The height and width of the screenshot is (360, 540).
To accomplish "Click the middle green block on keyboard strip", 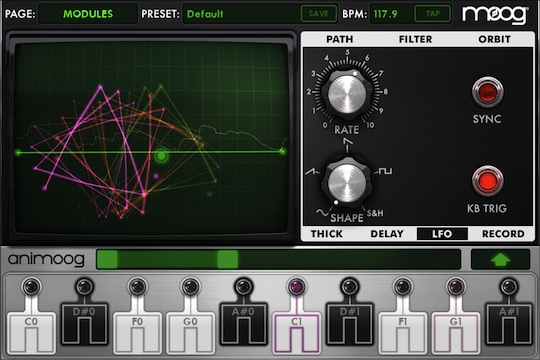I will pos(228,259).
